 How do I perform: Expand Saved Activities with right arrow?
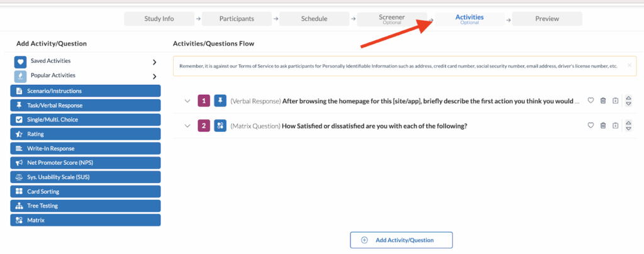(154, 62)
